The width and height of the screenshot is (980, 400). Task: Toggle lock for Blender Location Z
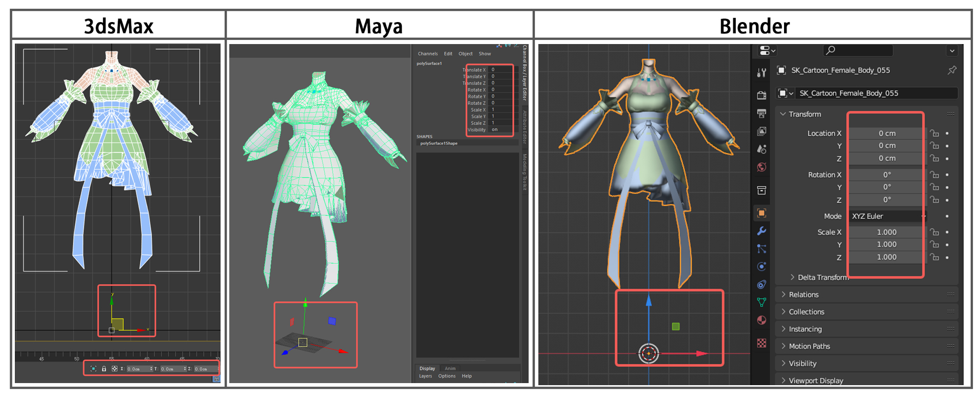pos(934,158)
